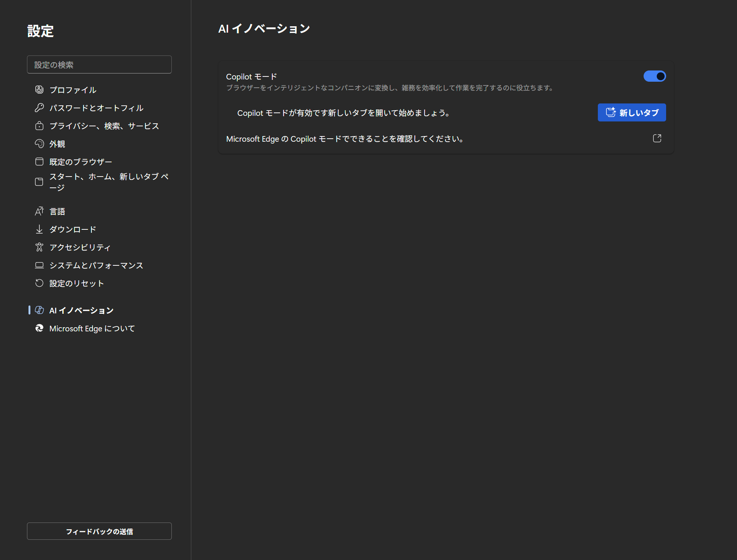The width and height of the screenshot is (737, 560).
Task: Select スタート、ホーム、新しいタブ ページ
Action: [x=99, y=182]
